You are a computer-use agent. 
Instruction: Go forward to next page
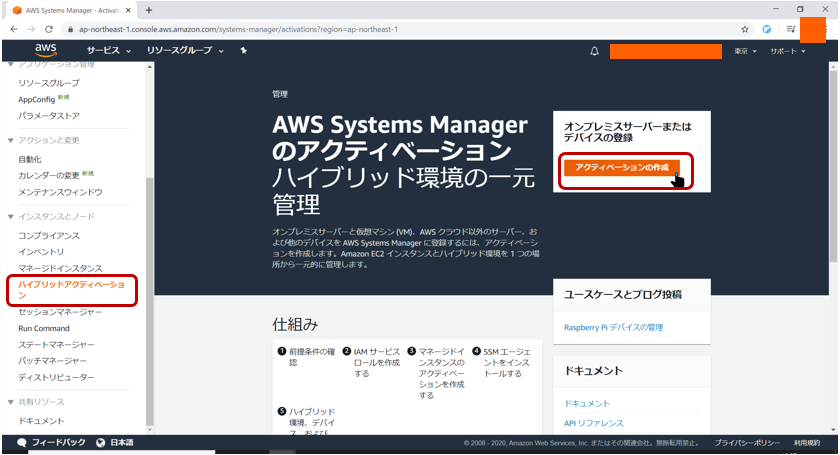tap(31, 29)
